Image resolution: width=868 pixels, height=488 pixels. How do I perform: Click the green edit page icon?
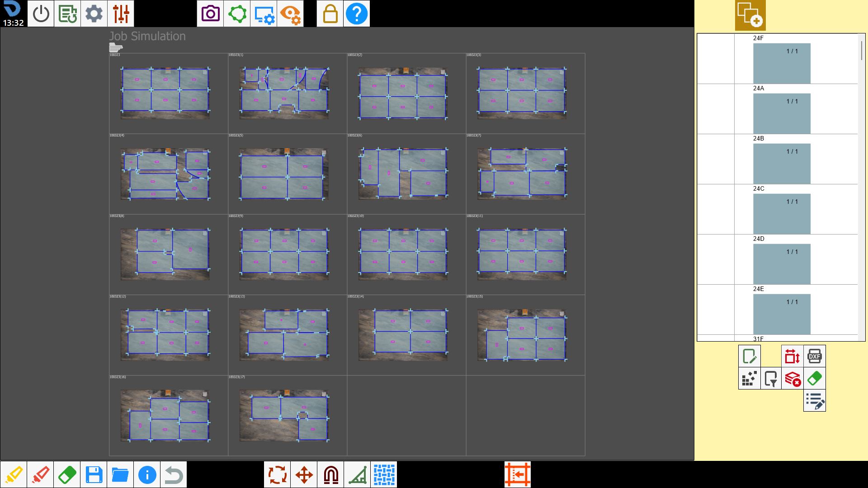(x=750, y=356)
